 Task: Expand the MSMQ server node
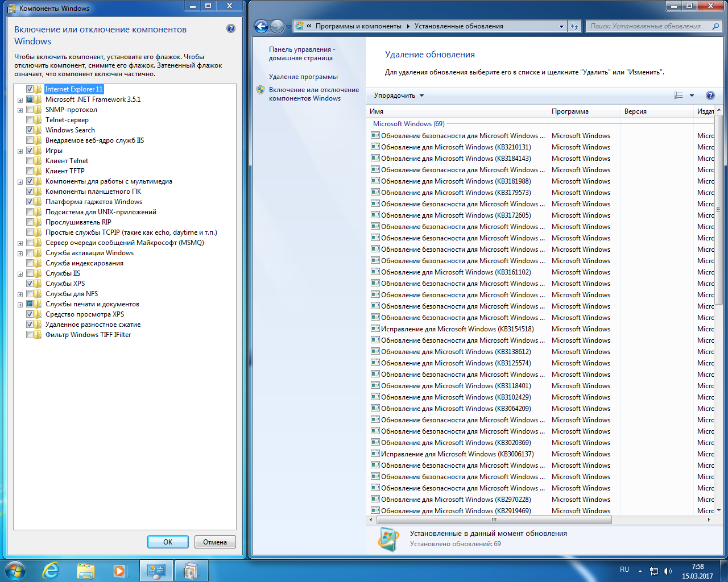click(20, 243)
